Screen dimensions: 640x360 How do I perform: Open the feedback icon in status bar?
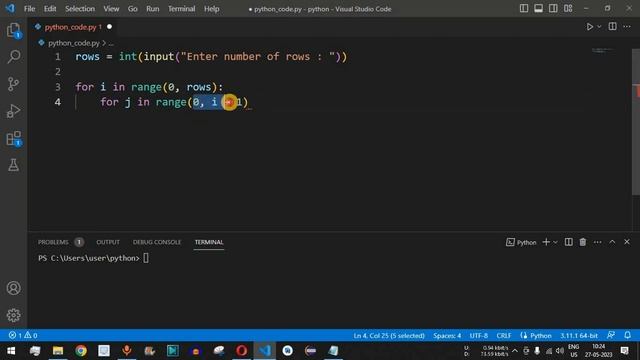tap(611, 335)
